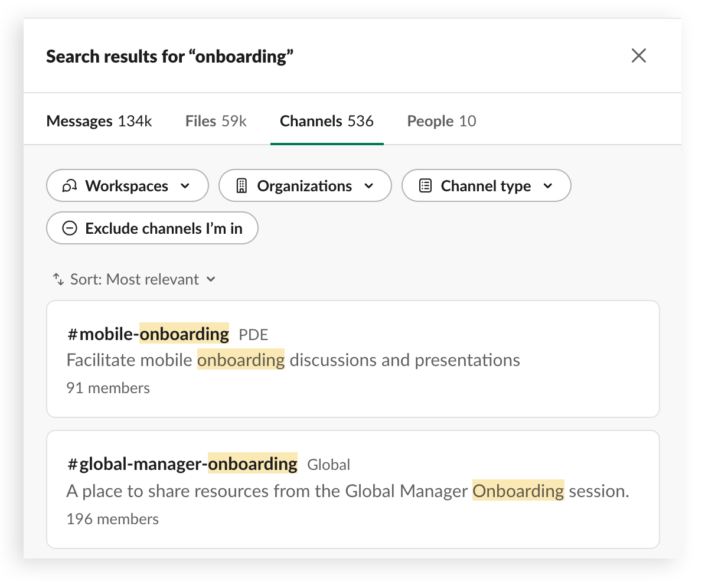Click the minus-circle icon on Exclude channels filter
Image resolution: width=705 pixels, height=588 pixels.
[x=70, y=228]
